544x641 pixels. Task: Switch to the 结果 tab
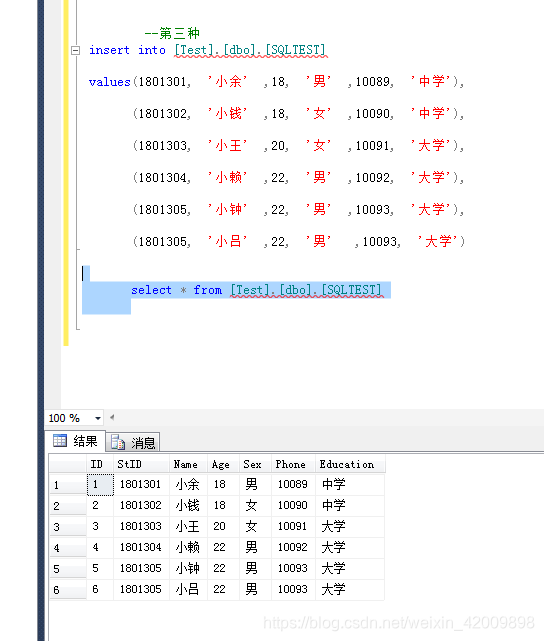(x=76, y=441)
